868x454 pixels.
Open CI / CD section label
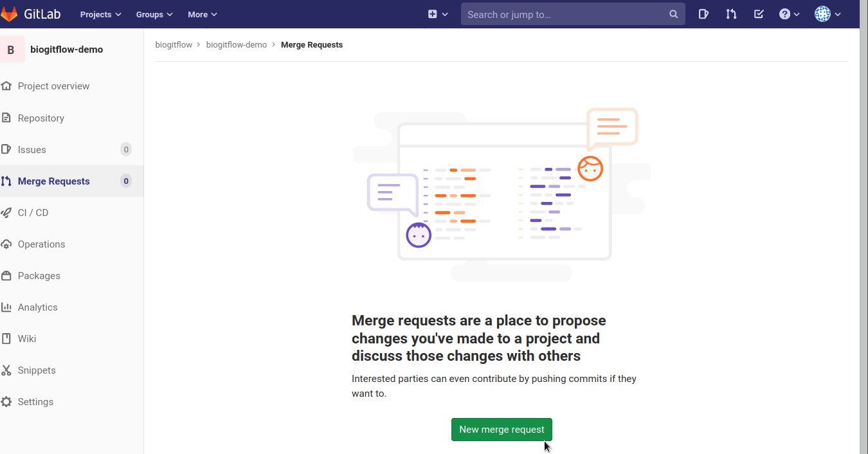click(33, 213)
